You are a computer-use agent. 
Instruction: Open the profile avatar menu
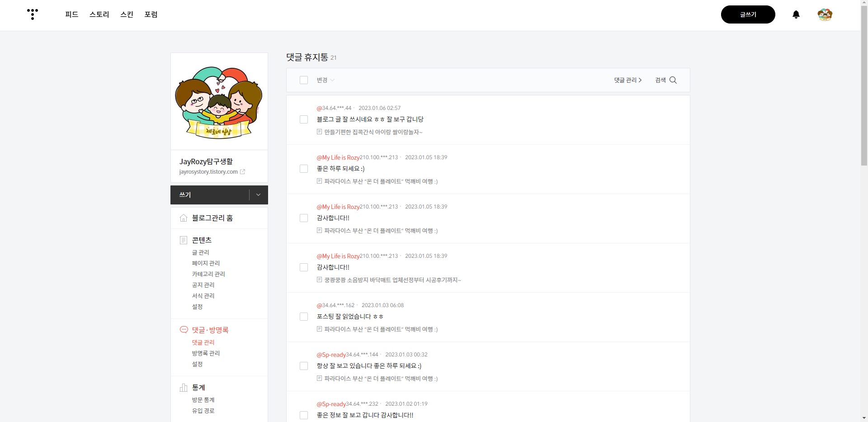point(825,14)
